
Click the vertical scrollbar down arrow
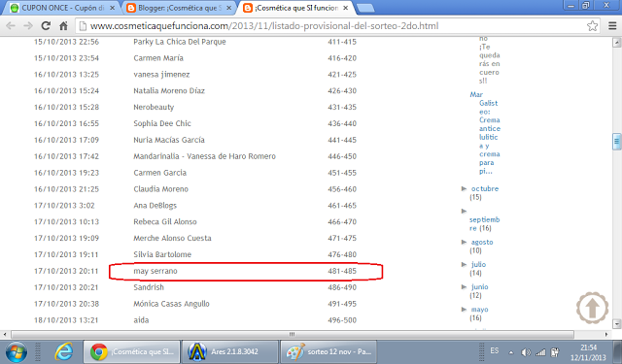point(616,323)
